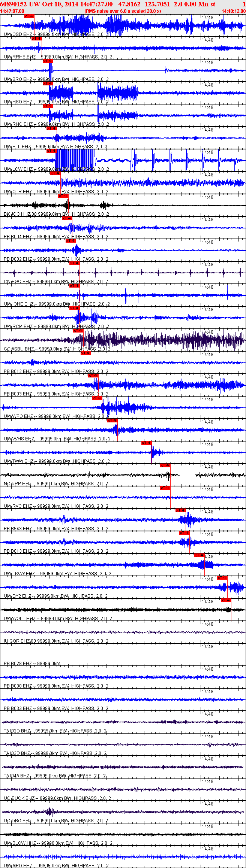The image size is (246, 868).
Task: Select the PB B003 EHZ trace label
Action: 56,394
